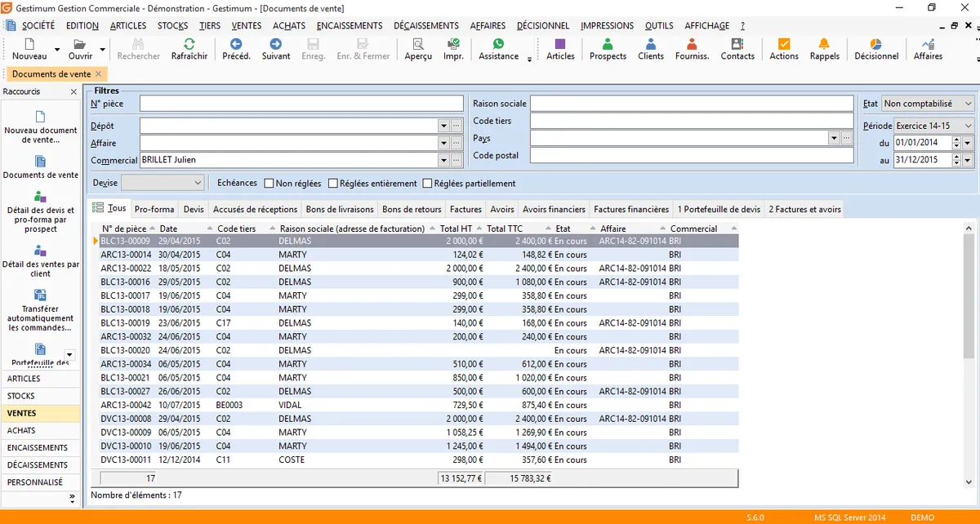Tick the Réglées partiellement checkbox
Screen dimensions: 980x524
click(x=427, y=184)
